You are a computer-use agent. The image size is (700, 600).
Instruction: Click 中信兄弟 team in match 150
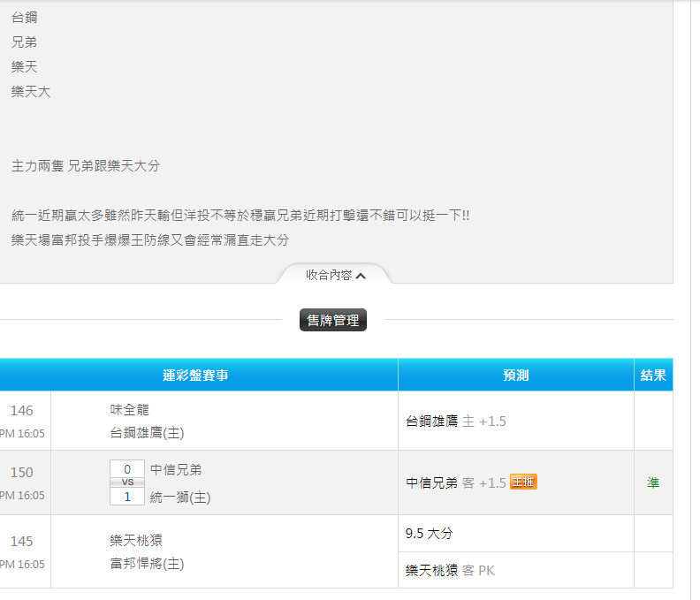pyautogui.click(x=176, y=469)
